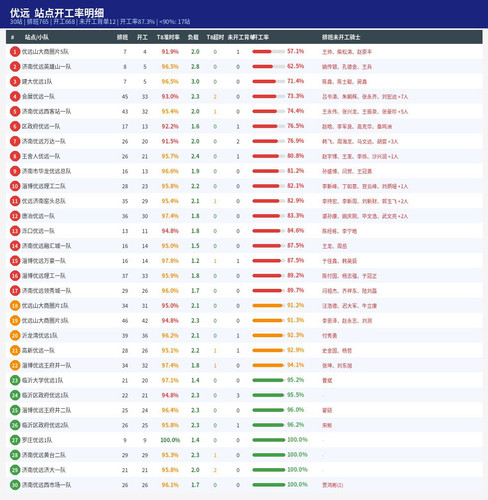This screenshot has width=488, height=500.
Task: Select the green rank 30 badge
Action: point(15,485)
